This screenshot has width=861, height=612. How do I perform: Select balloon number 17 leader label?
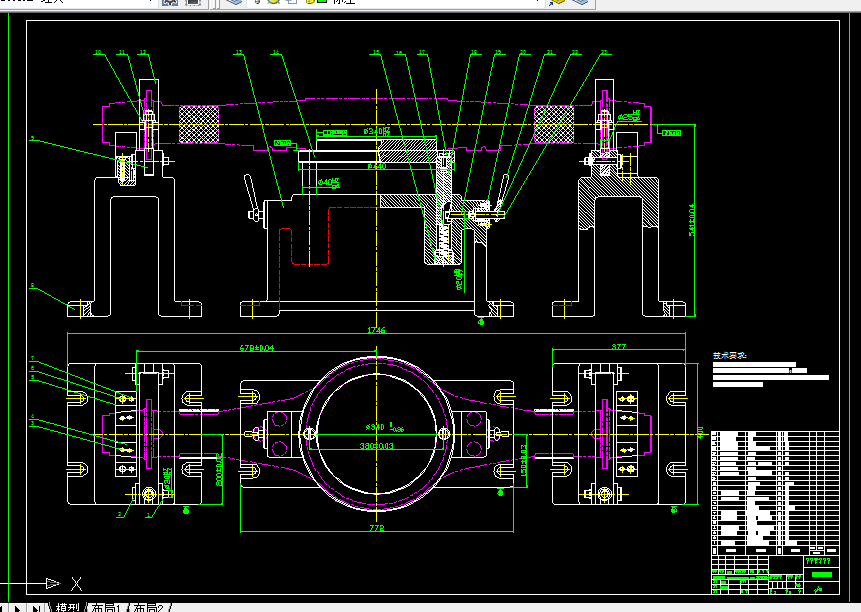tap(422, 52)
